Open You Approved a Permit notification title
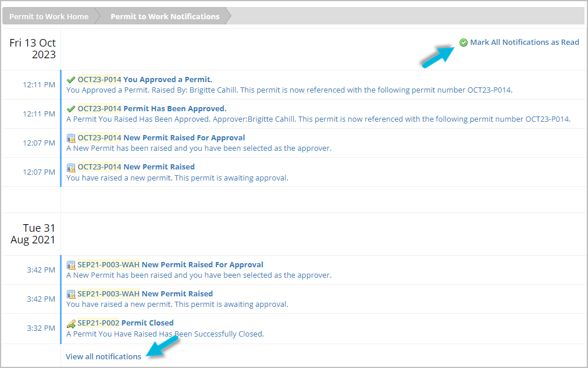The image size is (588, 368). [168, 79]
